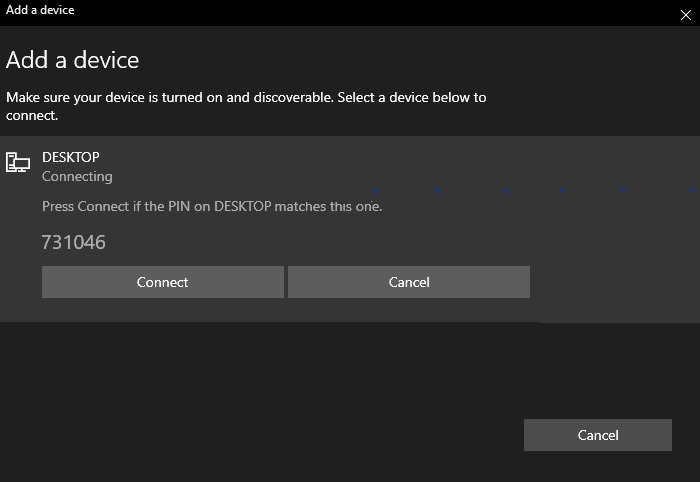
Task: Click the Connecting status text
Action: tap(77, 176)
